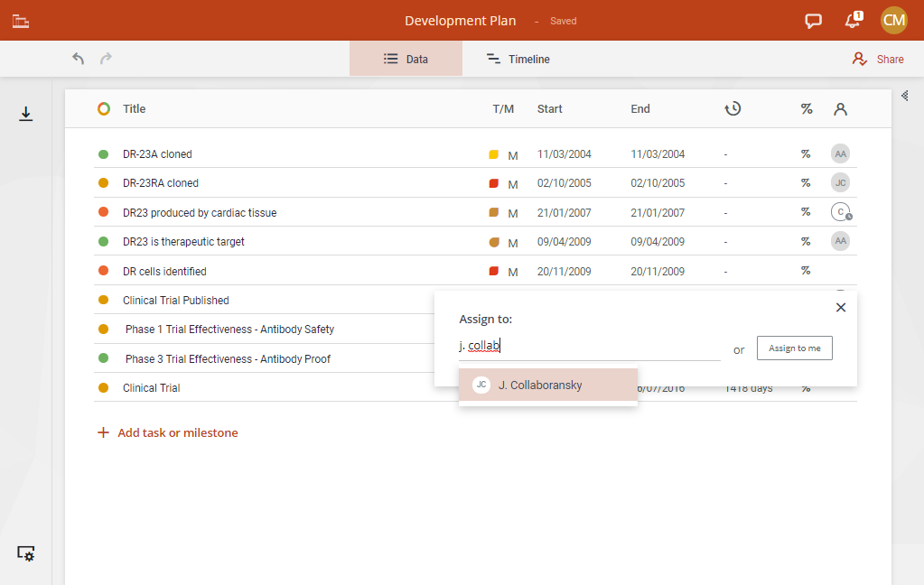Click the Assign to name input field
This screenshot has width=924, height=585.
[x=589, y=346]
